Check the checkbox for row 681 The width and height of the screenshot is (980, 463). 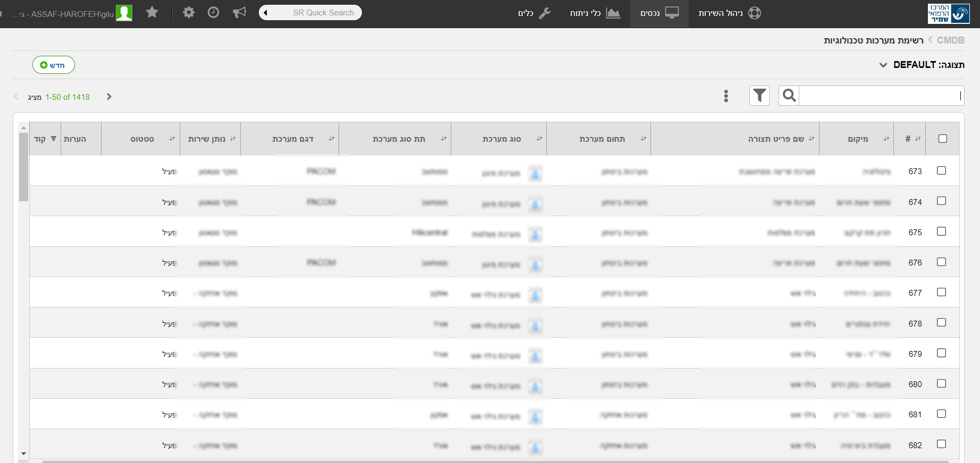click(941, 414)
